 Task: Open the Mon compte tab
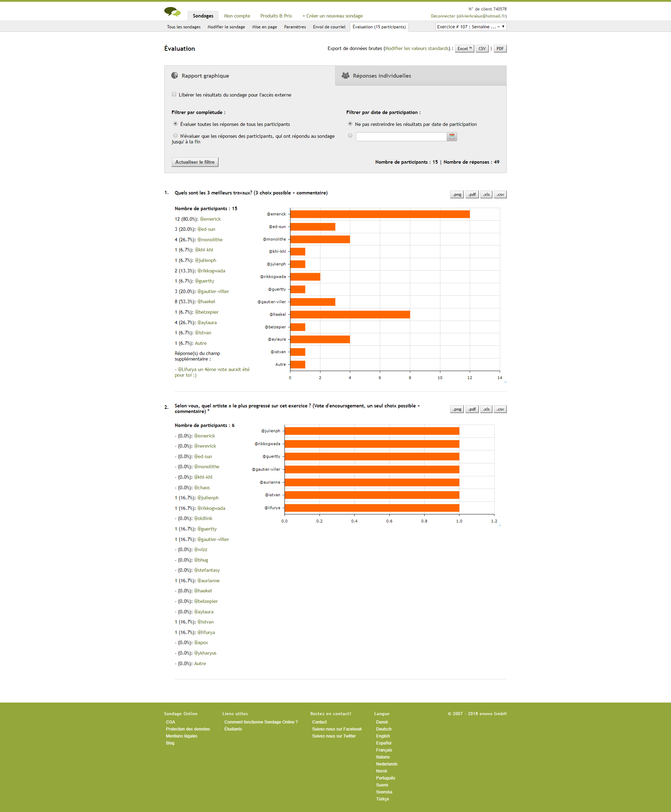pyautogui.click(x=237, y=16)
